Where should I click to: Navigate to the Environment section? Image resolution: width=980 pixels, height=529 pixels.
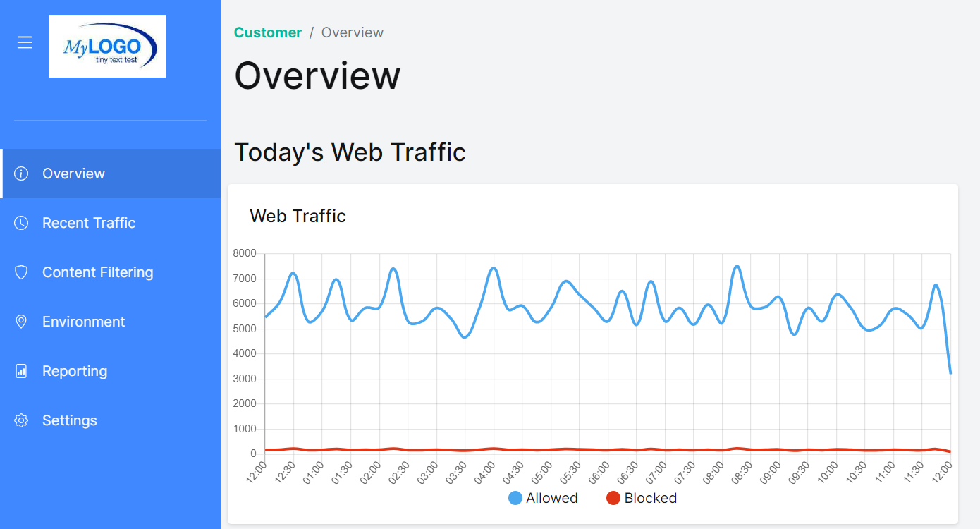[x=83, y=322]
